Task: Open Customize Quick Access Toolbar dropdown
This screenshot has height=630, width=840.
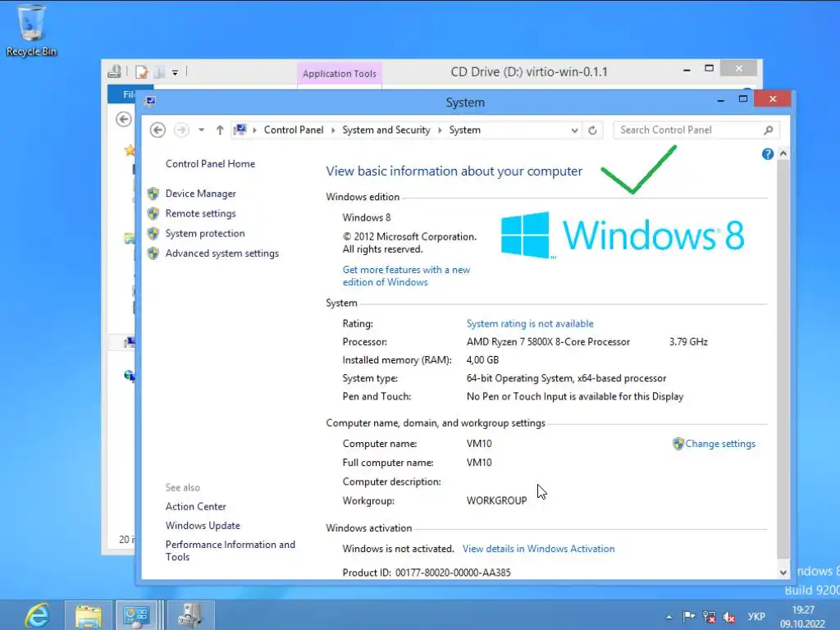Action: [x=175, y=72]
